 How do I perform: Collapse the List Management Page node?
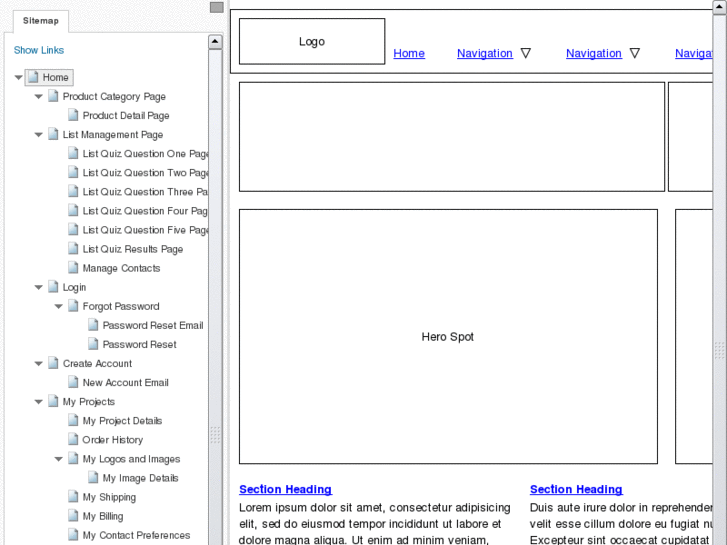tap(38, 135)
